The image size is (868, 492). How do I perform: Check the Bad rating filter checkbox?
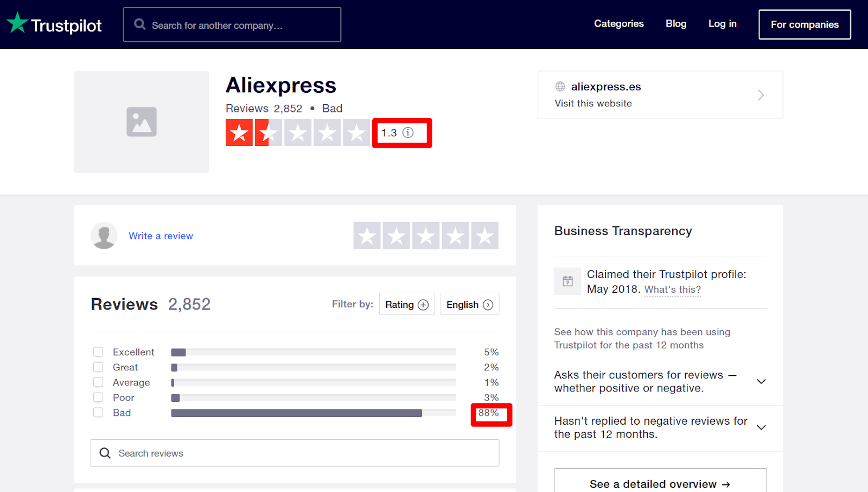[98, 413]
